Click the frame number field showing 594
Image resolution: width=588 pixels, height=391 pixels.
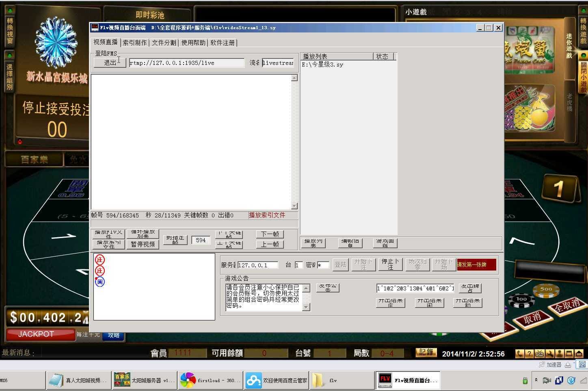pyautogui.click(x=201, y=240)
